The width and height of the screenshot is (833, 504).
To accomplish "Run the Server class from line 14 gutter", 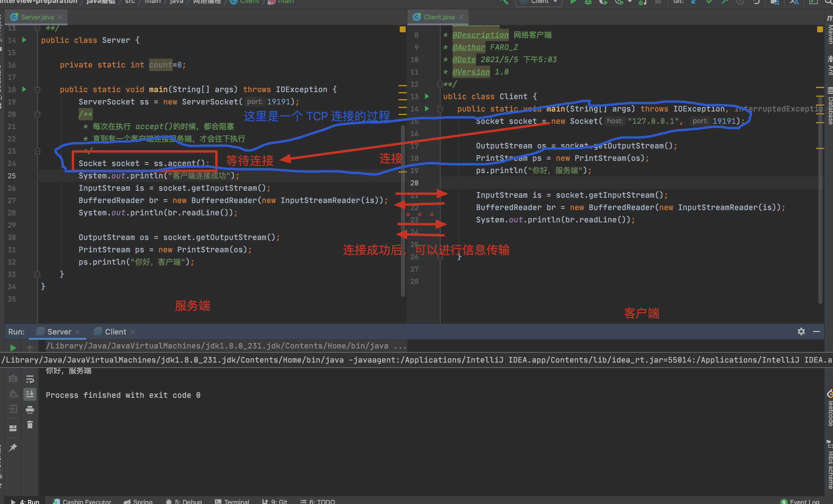I will 24,40.
